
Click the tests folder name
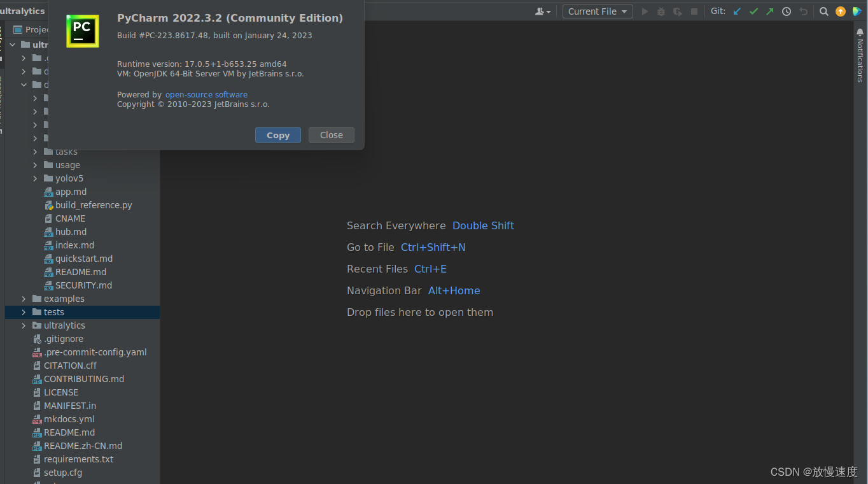(54, 312)
